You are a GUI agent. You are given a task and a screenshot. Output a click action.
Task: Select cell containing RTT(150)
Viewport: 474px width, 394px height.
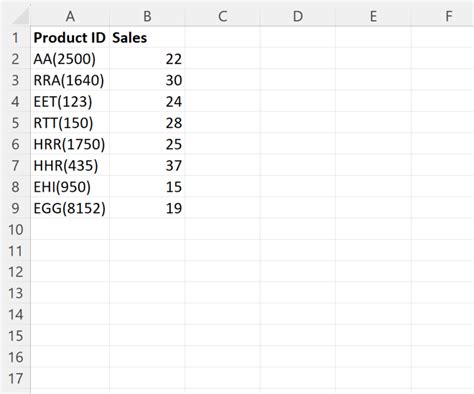pyautogui.click(x=70, y=123)
